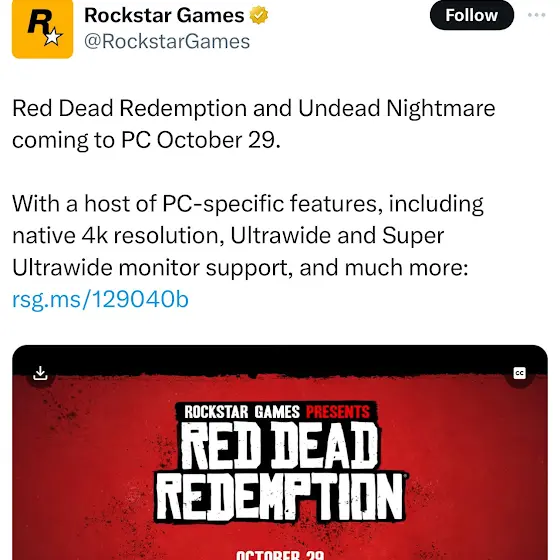Click the ROCKSTAR GAMES PRESENTS banner in the video
The width and height of the screenshot is (560, 560).
click(276, 412)
